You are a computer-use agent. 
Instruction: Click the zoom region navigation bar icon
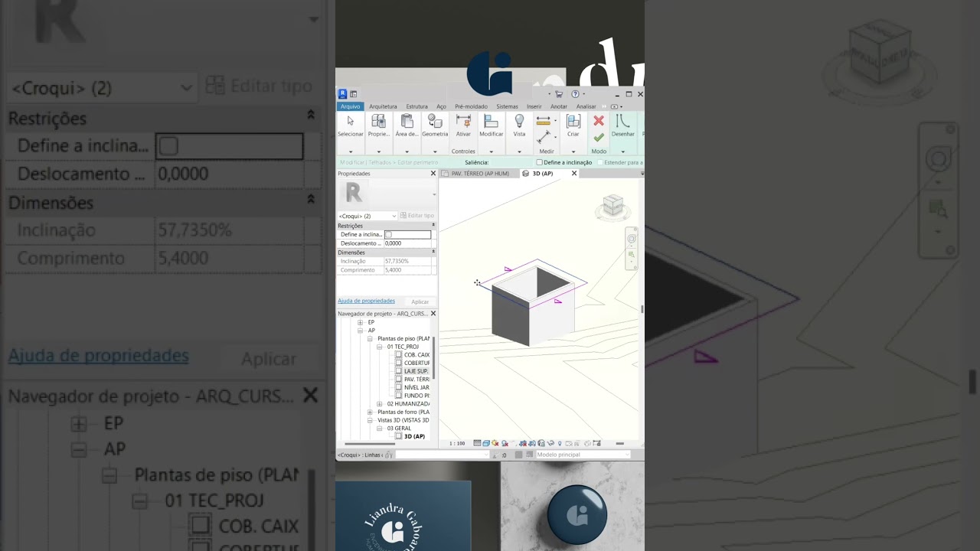tap(632, 255)
